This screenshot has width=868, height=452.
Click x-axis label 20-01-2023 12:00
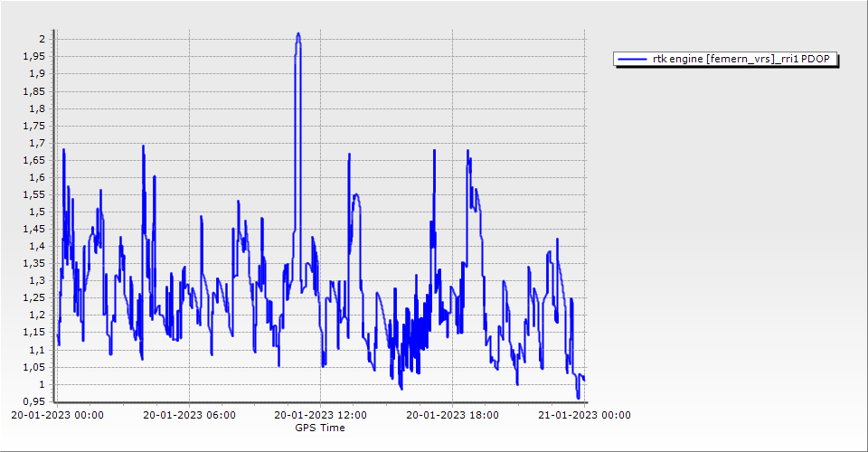(x=320, y=416)
